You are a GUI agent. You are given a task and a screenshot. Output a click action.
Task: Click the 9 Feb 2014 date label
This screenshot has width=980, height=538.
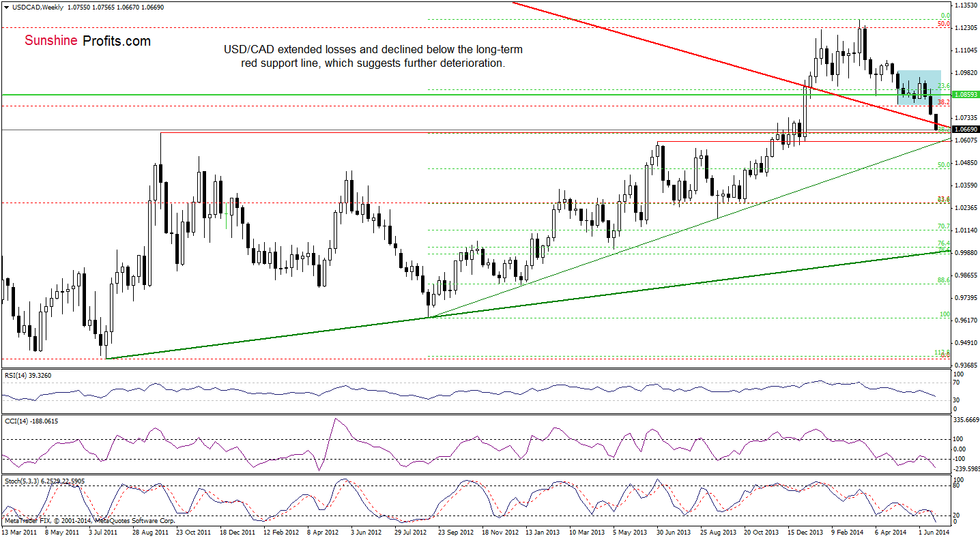point(848,531)
